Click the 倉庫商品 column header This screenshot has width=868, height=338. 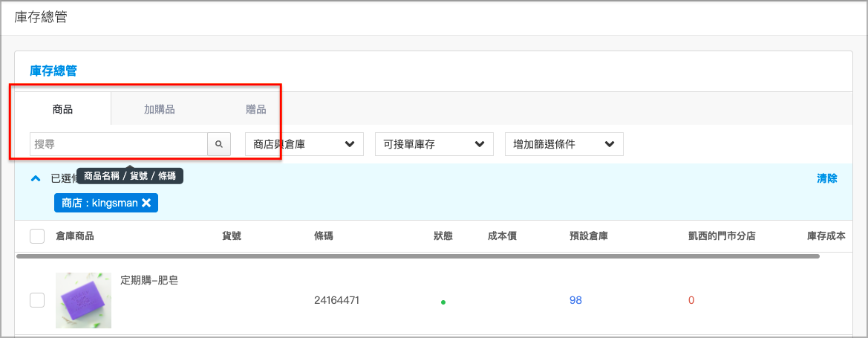[x=75, y=236]
